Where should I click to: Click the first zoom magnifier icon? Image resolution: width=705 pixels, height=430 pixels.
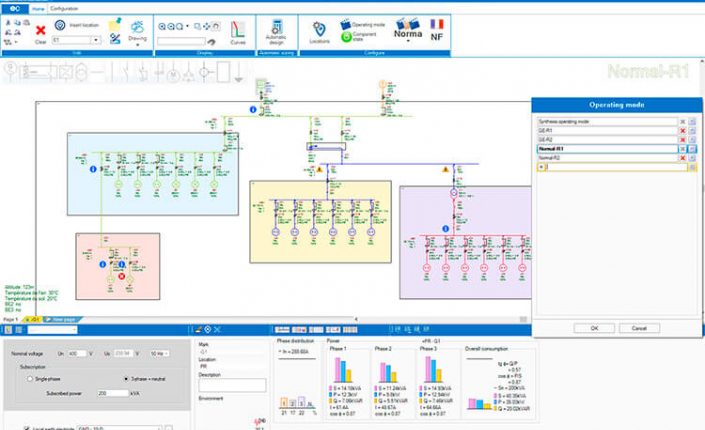point(162,27)
